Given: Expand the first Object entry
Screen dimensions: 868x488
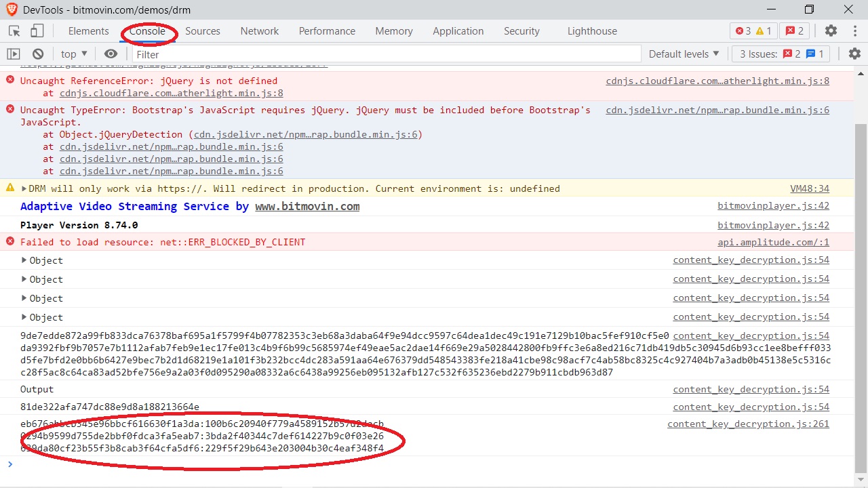Looking at the screenshot, I should 24,260.
